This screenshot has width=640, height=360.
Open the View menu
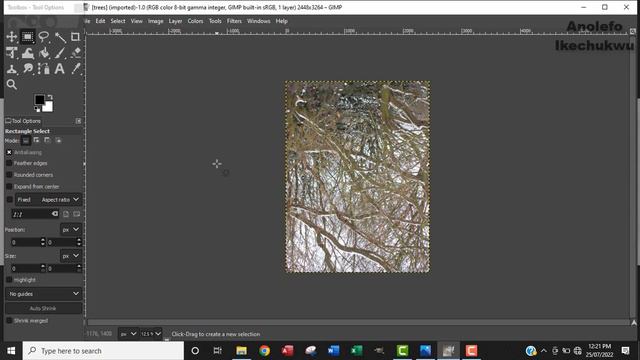137,21
